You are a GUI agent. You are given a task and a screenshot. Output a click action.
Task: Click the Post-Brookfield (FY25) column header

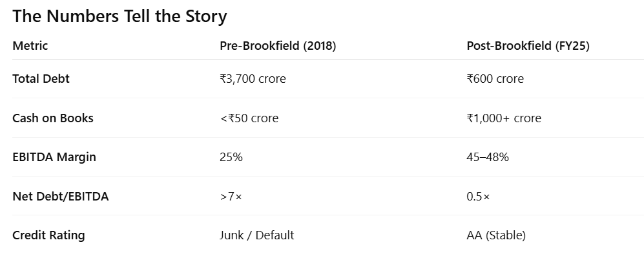point(528,46)
